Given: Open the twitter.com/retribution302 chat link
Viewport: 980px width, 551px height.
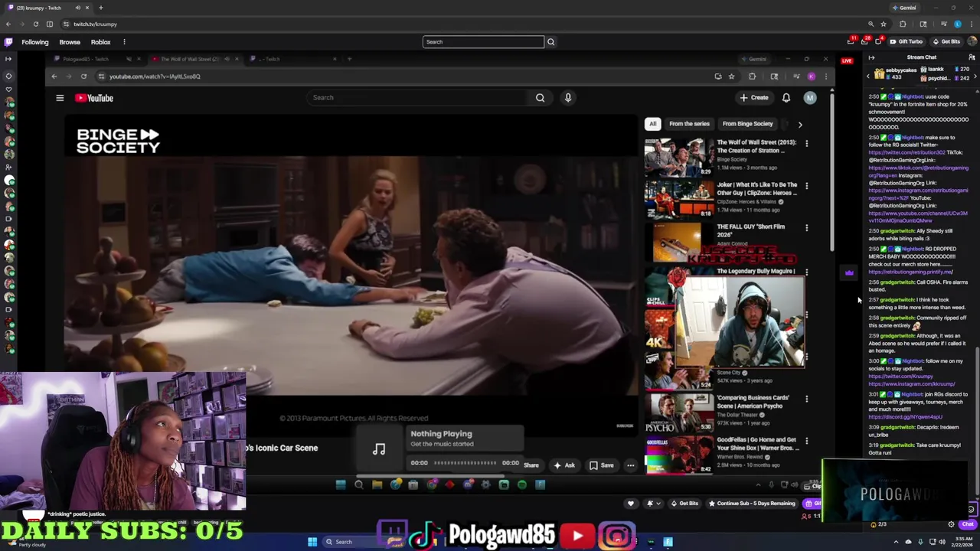Looking at the screenshot, I should 907,152.
